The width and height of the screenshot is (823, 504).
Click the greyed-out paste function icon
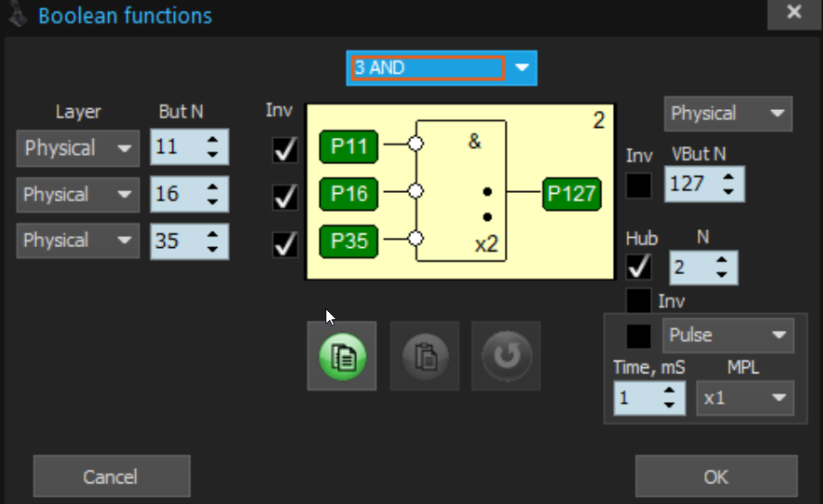[425, 356]
